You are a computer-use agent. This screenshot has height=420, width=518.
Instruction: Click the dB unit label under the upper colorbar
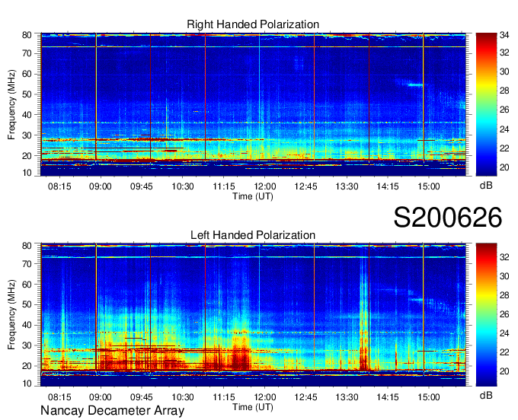(x=486, y=186)
